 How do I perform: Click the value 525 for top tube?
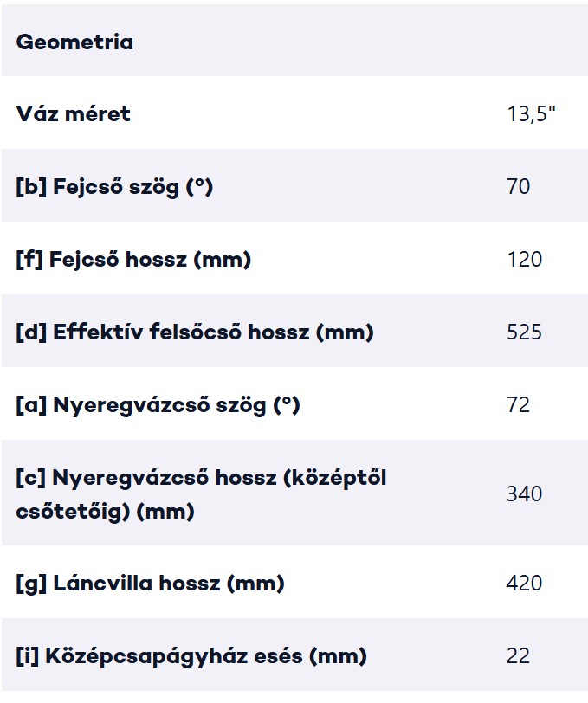click(x=524, y=332)
